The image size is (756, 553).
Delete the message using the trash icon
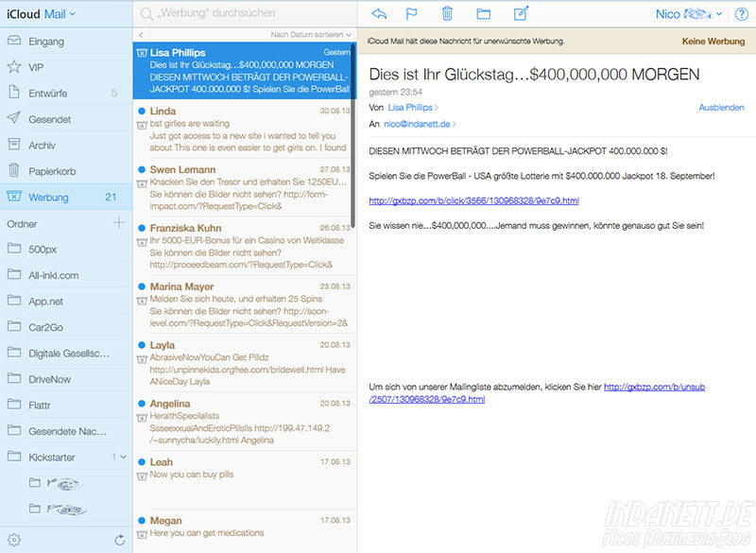(447, 13)
